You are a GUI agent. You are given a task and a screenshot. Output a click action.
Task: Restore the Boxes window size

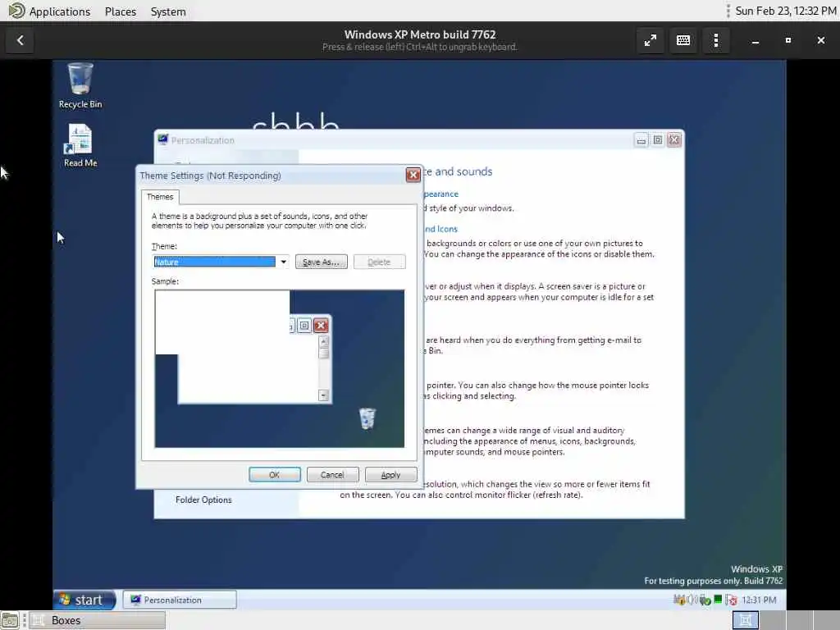(788, 40)
